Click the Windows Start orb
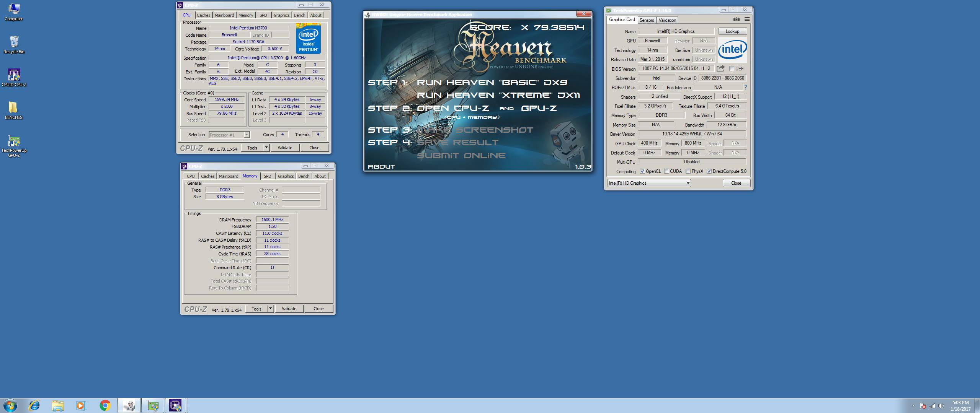Image resolution: width=980 pixels, height=413 pixels. (10, 405)
